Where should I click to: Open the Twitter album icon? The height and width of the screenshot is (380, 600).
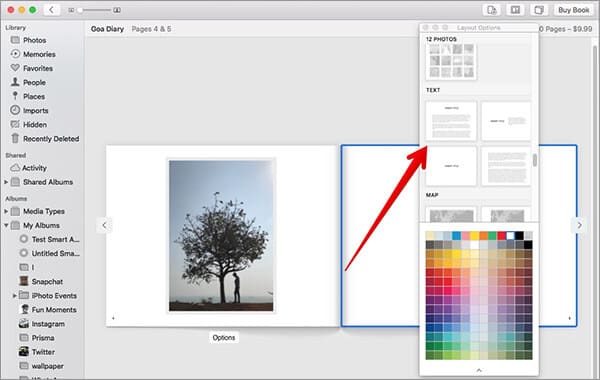coord(24,351)
